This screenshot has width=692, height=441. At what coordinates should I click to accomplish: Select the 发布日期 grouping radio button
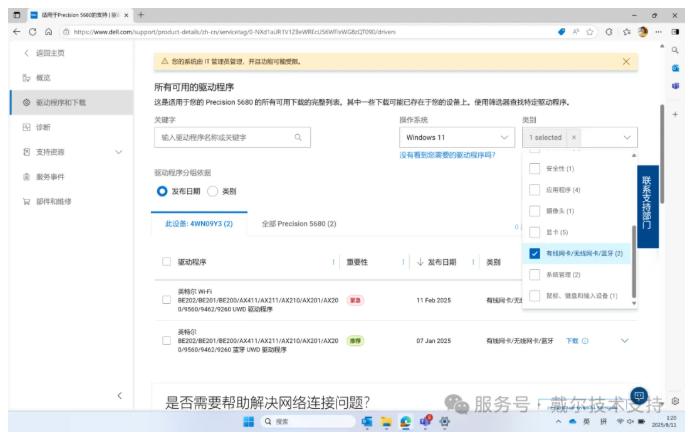(x=162, y=191)
